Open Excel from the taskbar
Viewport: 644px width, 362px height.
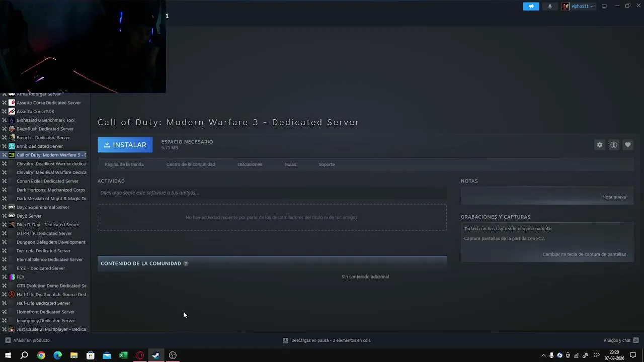pyautogui.click(x=123, y=355)
